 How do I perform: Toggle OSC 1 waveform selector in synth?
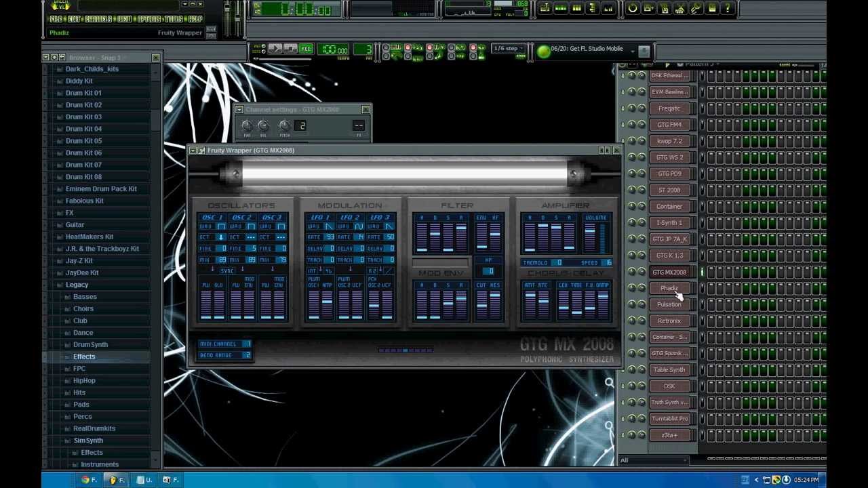pos(221,226)
